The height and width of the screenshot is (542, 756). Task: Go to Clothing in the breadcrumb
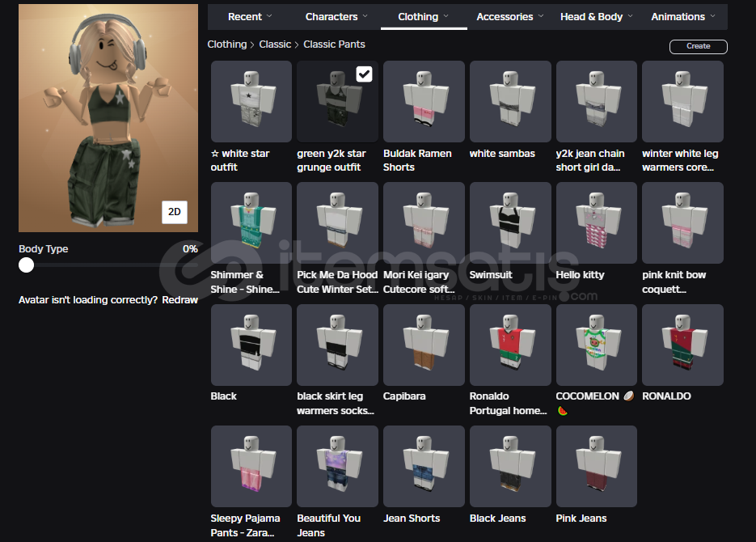[227, 44]
